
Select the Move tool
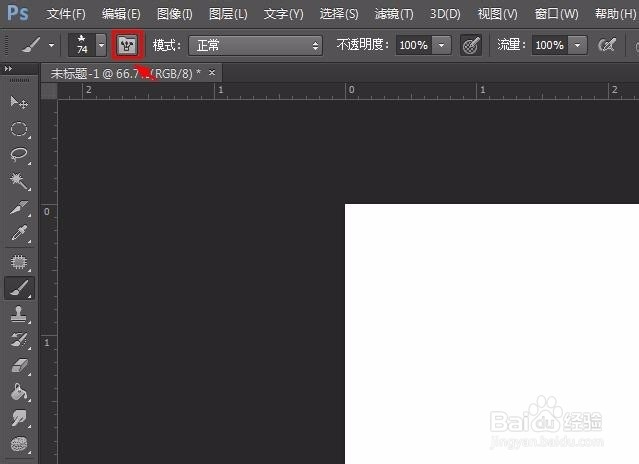[19, 102]
